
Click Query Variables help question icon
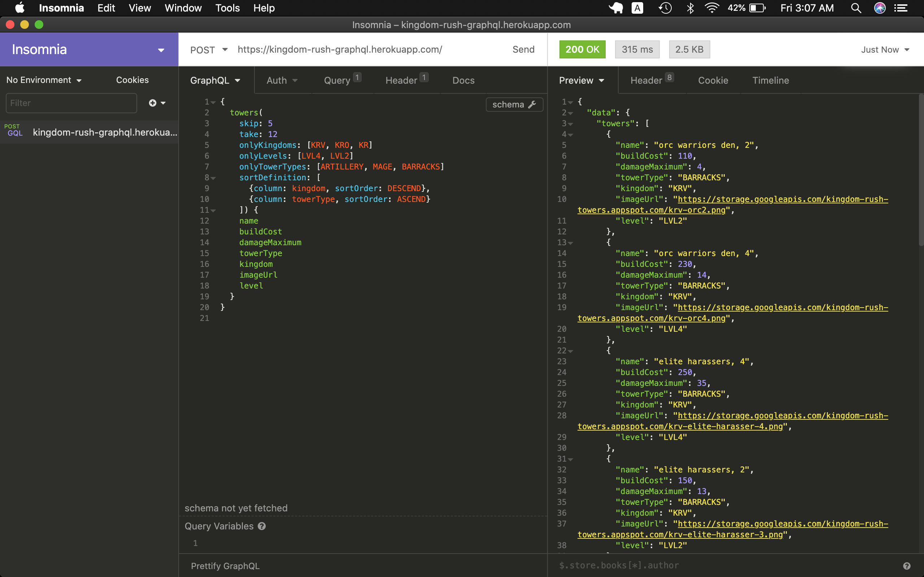pos(262,526)
